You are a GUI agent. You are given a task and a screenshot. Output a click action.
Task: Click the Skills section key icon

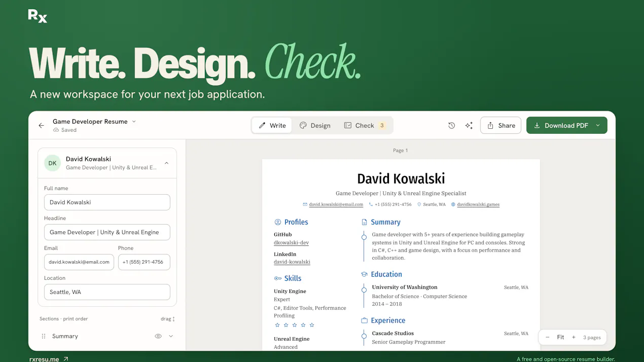(277, 278)
